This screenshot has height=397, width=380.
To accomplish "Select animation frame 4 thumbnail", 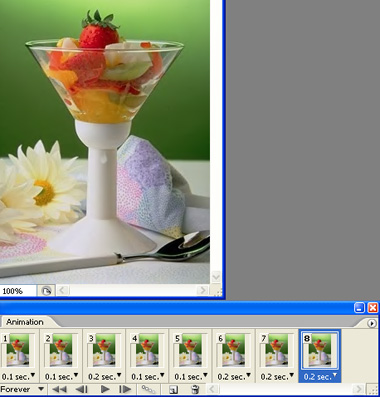I will [x=147, y=350].
